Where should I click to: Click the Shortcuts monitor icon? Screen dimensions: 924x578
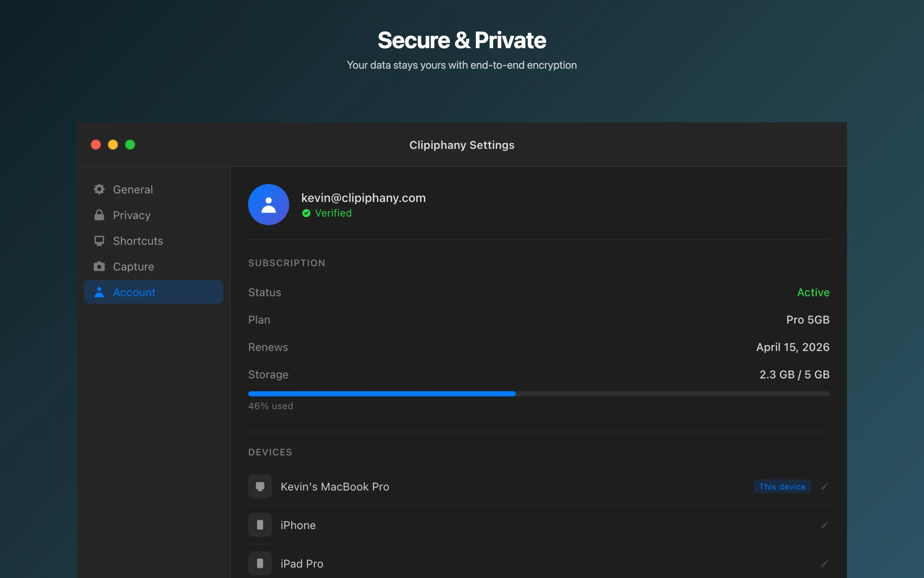[x=99, y=241]
